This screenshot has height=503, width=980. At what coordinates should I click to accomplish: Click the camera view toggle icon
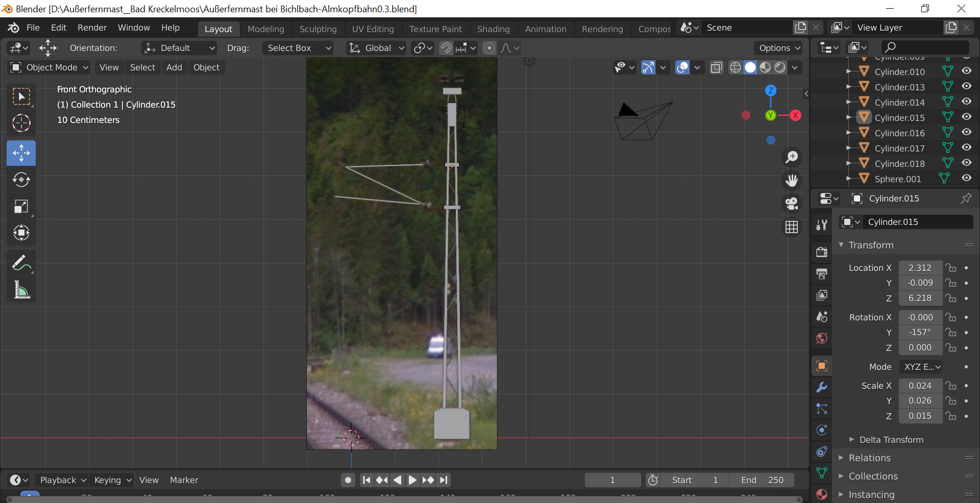coord(792,204)
